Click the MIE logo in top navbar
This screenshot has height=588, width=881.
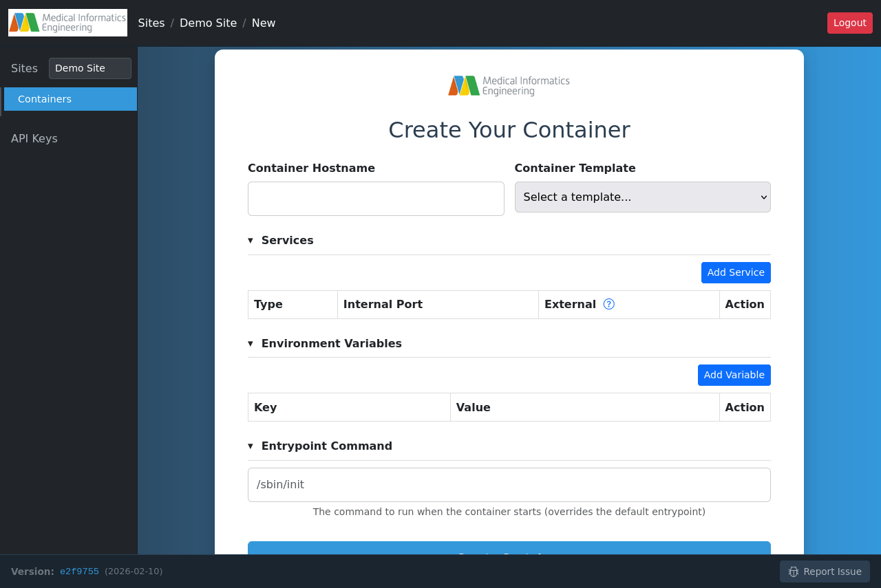coord(67,23)
